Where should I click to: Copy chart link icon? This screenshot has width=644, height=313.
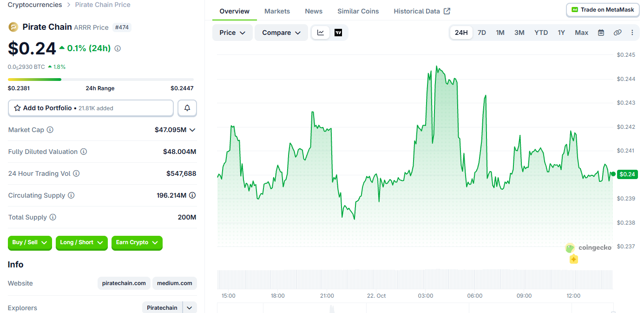click(x=618, y=33)
